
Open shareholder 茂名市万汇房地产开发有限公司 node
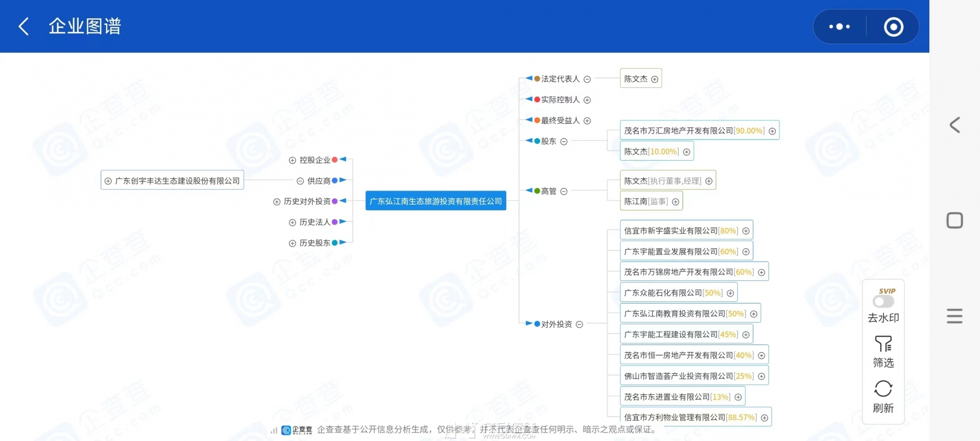tap(700, 131)
